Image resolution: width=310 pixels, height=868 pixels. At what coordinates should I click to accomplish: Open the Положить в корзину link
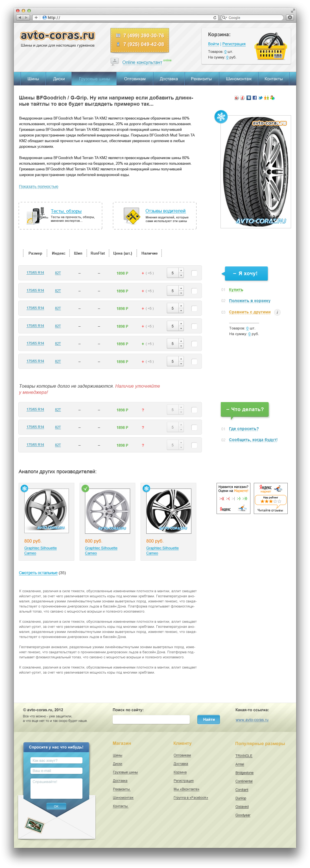coord(249,301)
